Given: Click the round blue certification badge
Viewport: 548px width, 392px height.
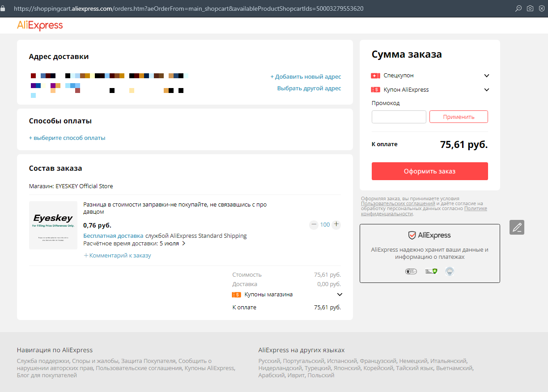Looking at the screenshot, I should point(450,271).
